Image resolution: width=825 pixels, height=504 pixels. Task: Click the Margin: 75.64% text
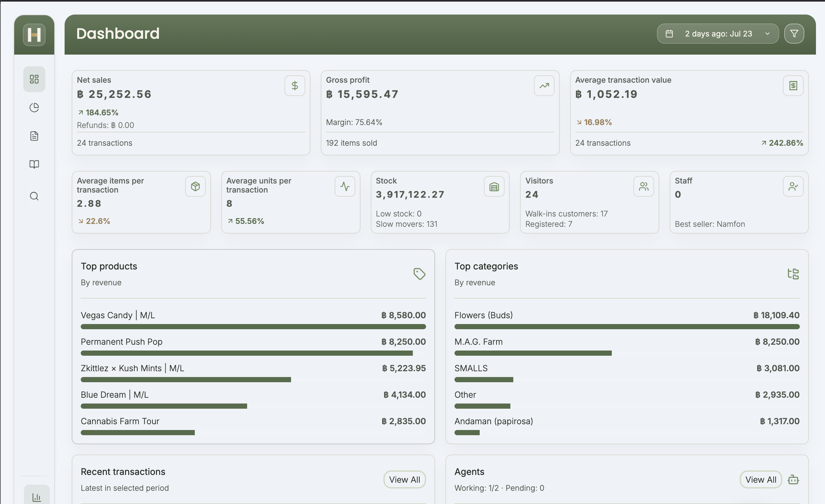click(x=354, y=122)
